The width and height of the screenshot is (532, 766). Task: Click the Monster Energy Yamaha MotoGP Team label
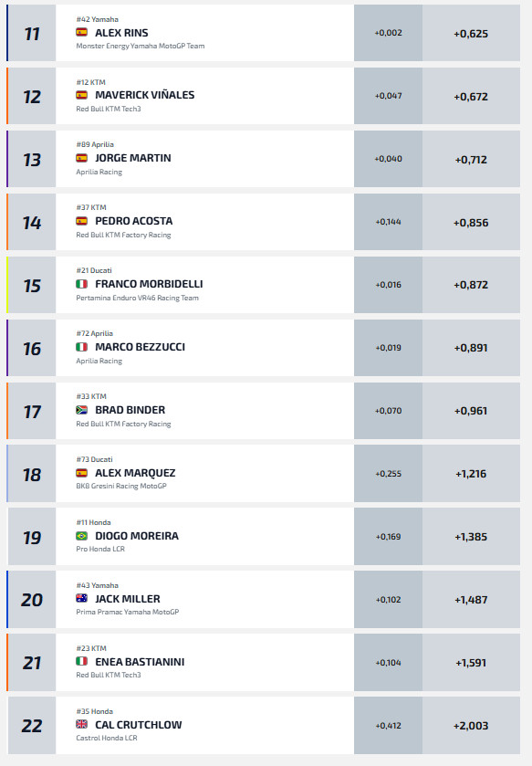pos(141,46)
